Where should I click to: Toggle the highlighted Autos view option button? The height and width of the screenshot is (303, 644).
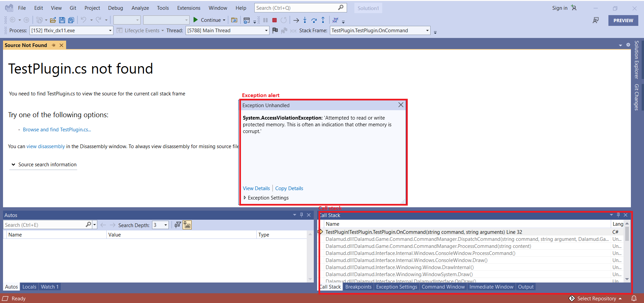click(187, 225)
